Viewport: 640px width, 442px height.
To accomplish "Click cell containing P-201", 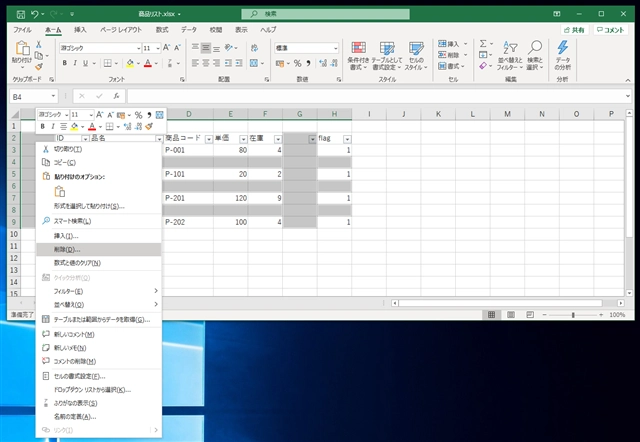I will [187, 198].
